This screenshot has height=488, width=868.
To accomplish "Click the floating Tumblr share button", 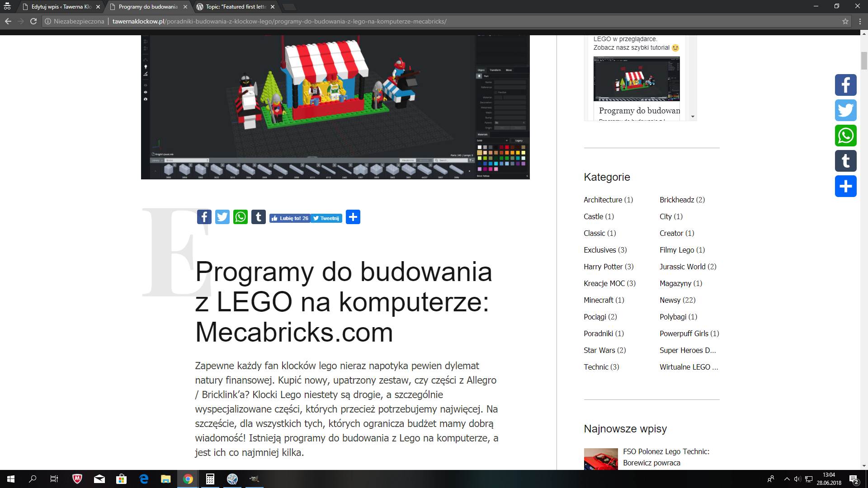I will click(845, 161).
